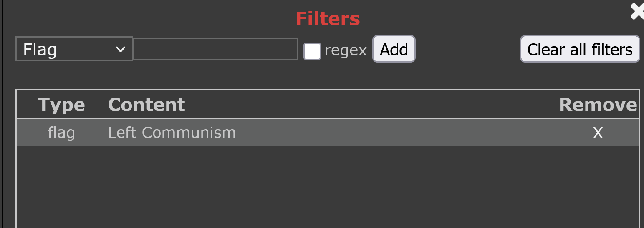Image resolution: width=644 pixels, height=228 pixels.
Task: Focus the filter content text field
Action: click(x=215, y=49)
